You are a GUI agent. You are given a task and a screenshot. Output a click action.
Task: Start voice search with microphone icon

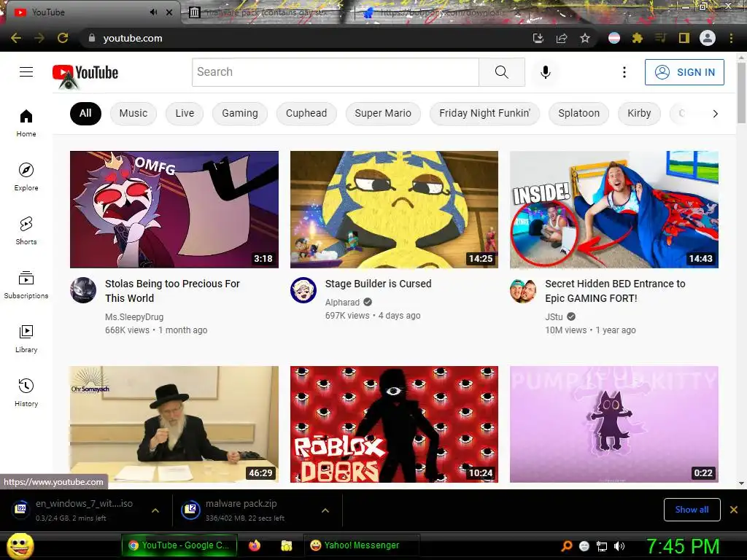pos(546,72)
